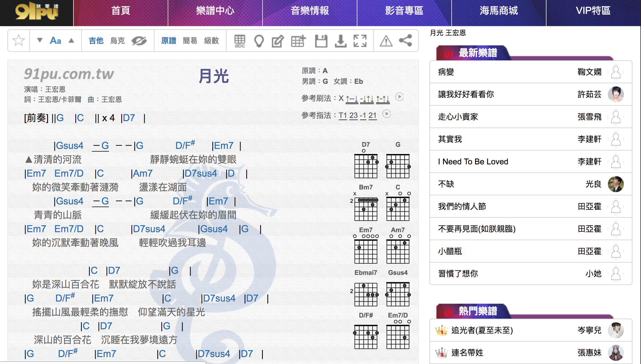Click the 女調 Eb key option
Image resolution: width=641 pixels, height=364 pixels.
point(358,81)
